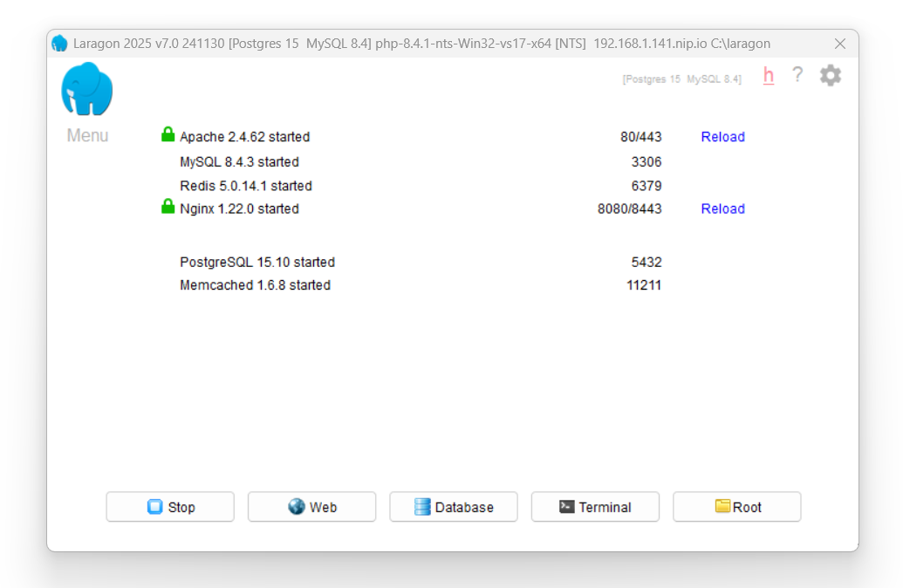903x588 pixels.
Task: Click the database stack icon on Database button
Action: pos(423,506)
